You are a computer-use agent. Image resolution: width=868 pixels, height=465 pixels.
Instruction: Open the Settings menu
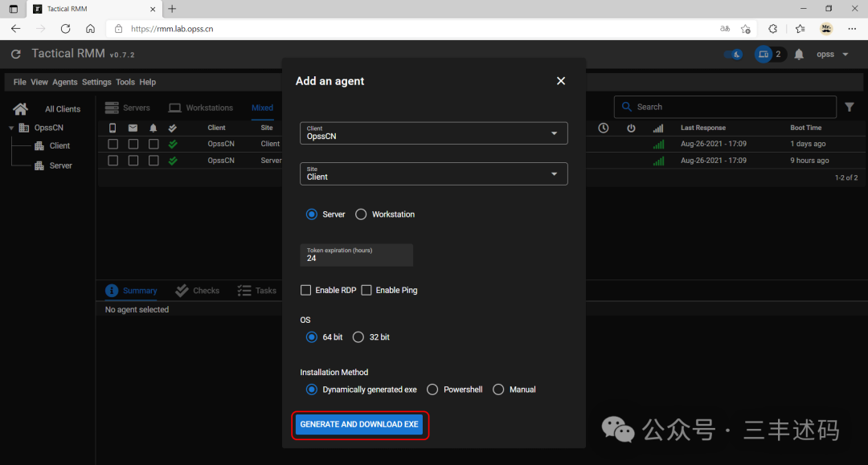pyautogui.click(x=96, y=82)
